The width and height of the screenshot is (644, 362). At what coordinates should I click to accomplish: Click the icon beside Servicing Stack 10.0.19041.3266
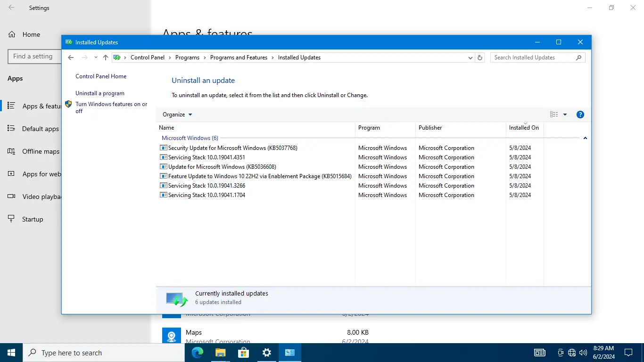[x=164, y=186]
